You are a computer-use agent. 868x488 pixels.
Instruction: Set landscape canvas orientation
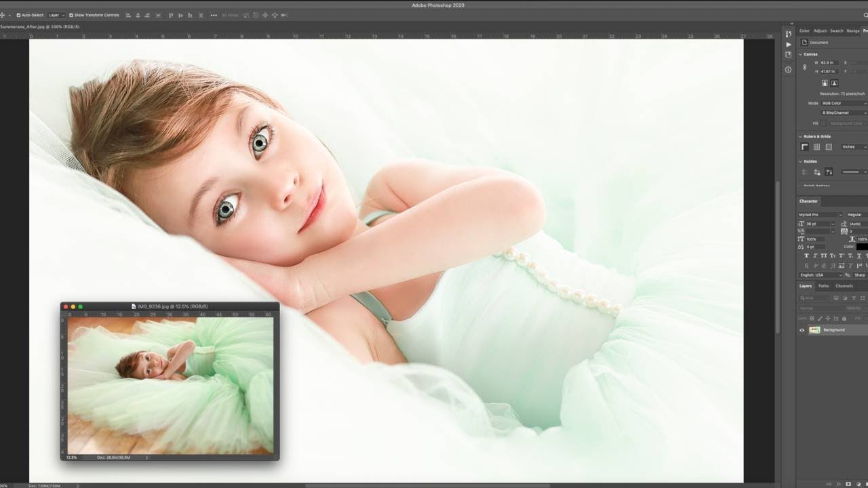(835, 83)
